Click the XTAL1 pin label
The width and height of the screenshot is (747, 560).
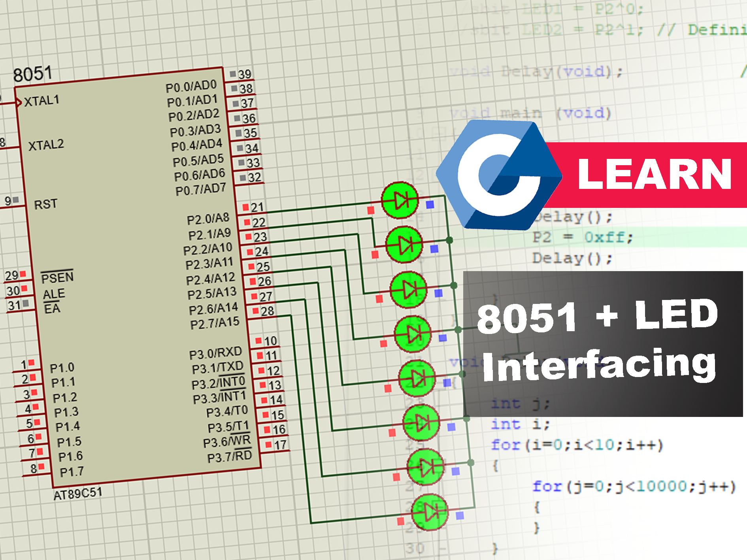[x=41, y=101]
